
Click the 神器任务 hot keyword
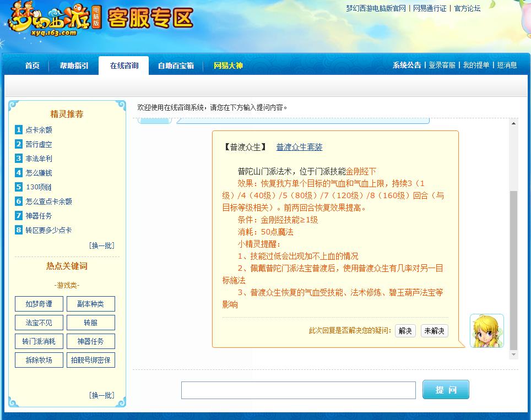click(x=90, y=341)
